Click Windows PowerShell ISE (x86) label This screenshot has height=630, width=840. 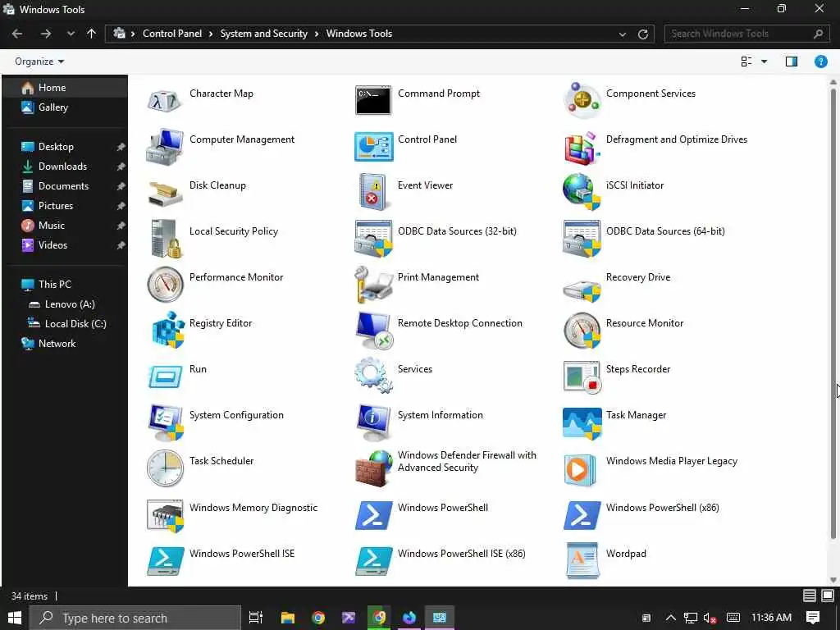click(461, 554)
